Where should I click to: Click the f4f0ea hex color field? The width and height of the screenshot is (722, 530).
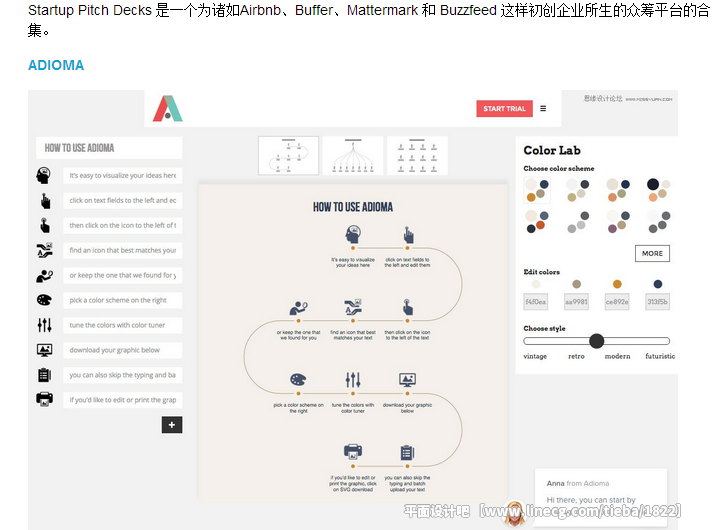pos(536,302)
